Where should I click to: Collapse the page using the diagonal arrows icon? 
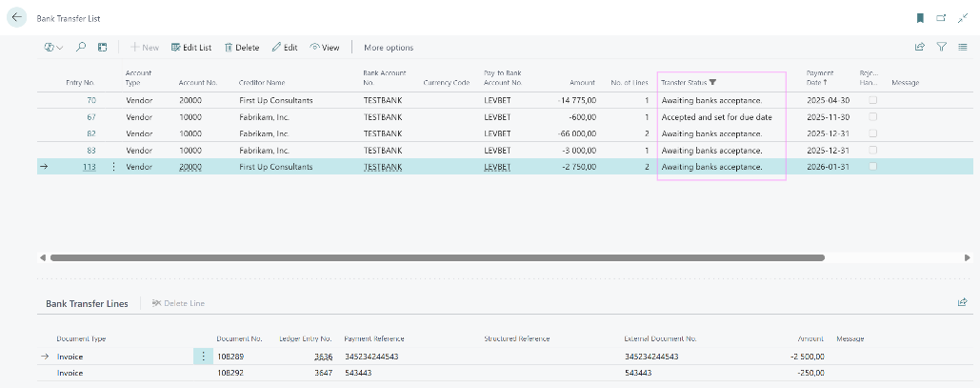963,18
